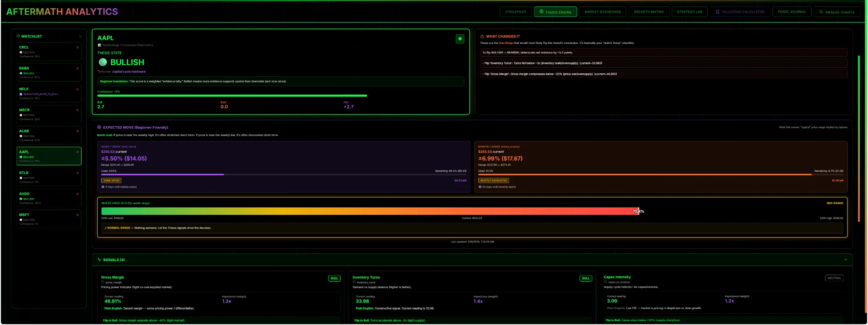868x325 pixels.
Task: Open the Strategy Lab tab
Action: coord(690,12)
